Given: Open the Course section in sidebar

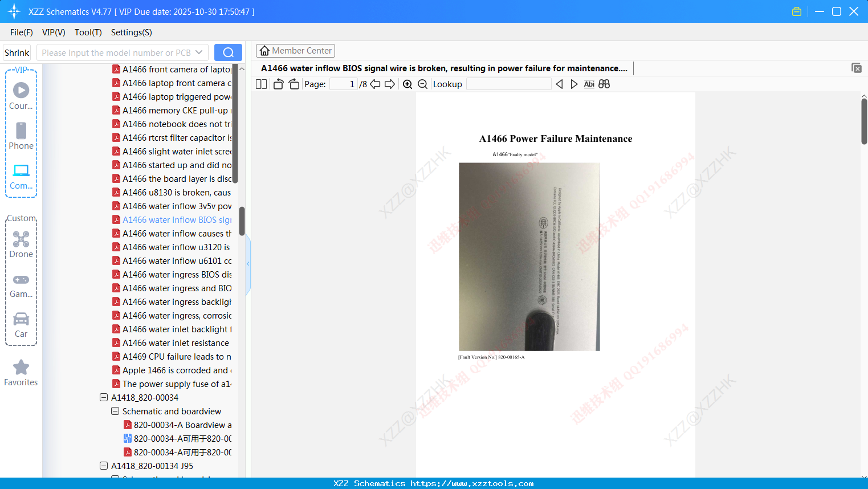Looking at the screenshot, I should point(21,96).
